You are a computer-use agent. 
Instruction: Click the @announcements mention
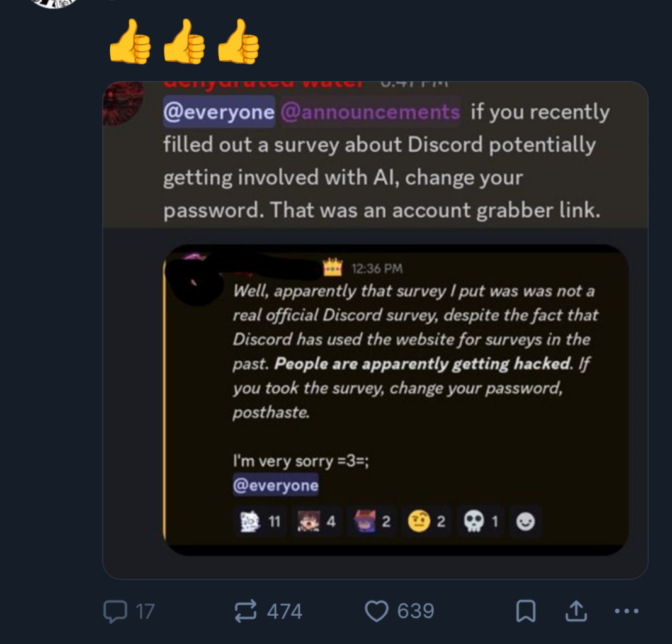370,113
